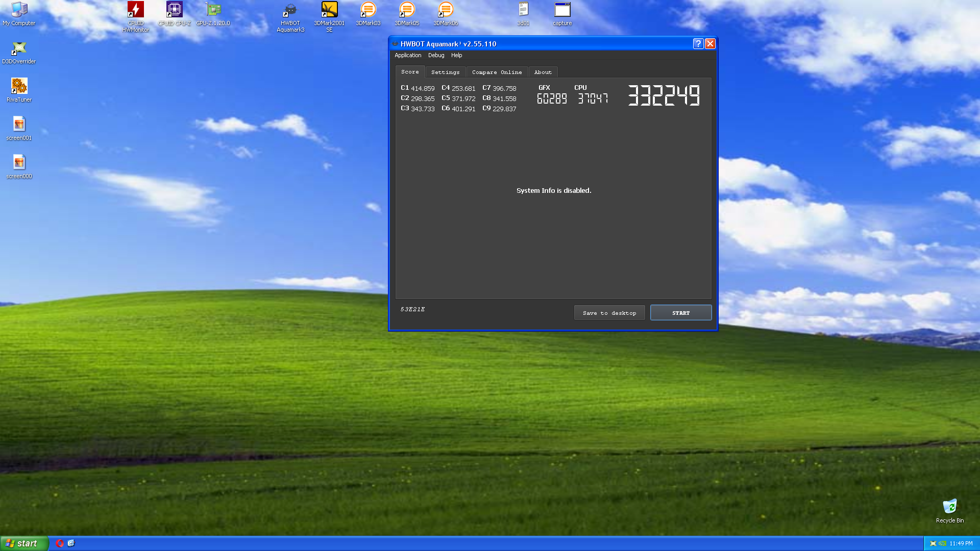Close the HWBOT Aquamark window
Viewport: 980px width, 551px height.
[710, 44]
